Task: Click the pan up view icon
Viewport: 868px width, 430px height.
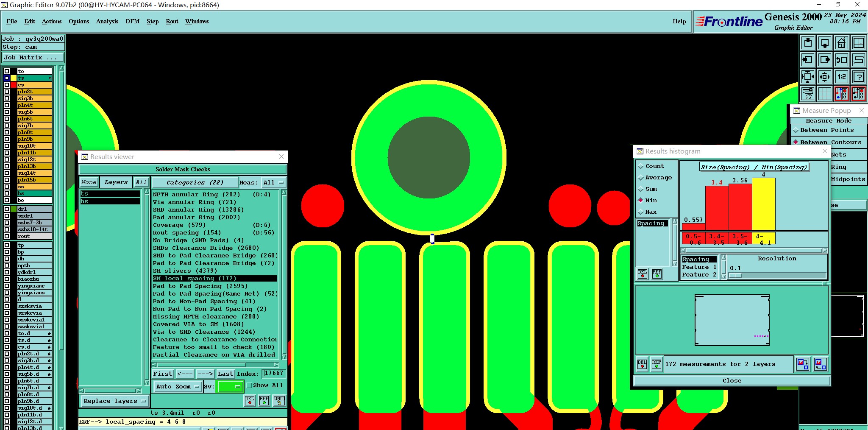Action: coord(808,43)
